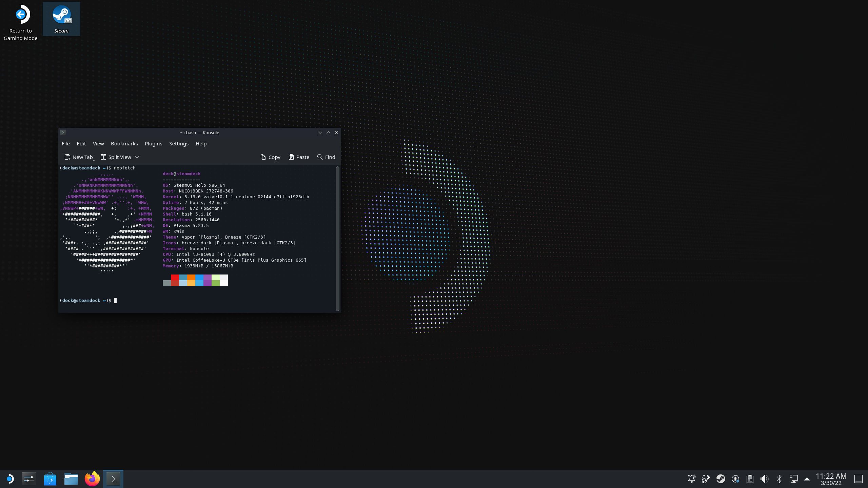868x488 pixels.
Task: Click the Konsole title bar text '~ : bash — Konsole'
Action: tap(200, 133)
